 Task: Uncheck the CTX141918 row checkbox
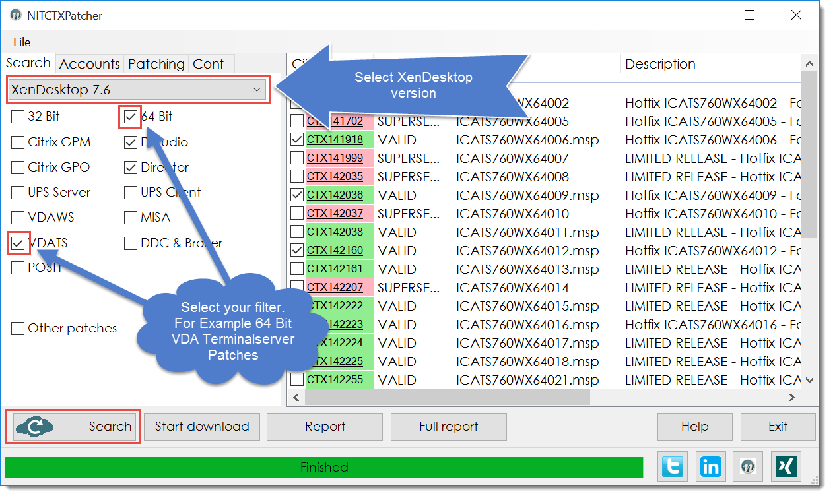coord(297,140)
